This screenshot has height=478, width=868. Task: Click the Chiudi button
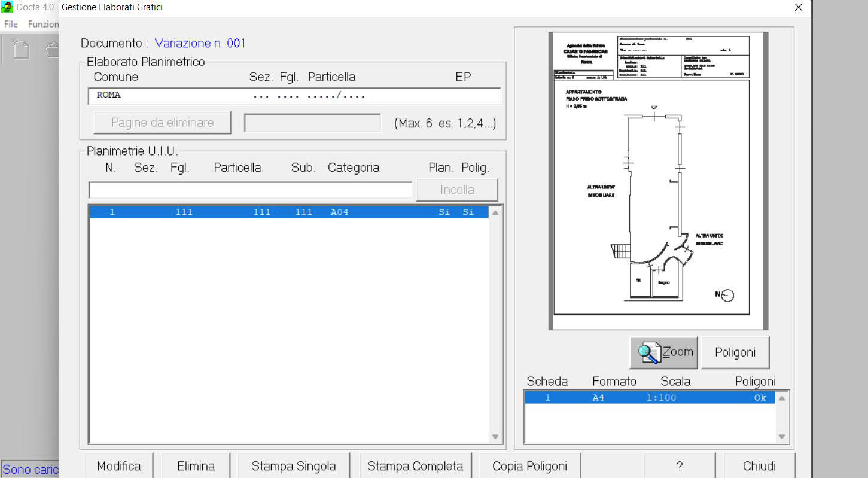[759, 466]
